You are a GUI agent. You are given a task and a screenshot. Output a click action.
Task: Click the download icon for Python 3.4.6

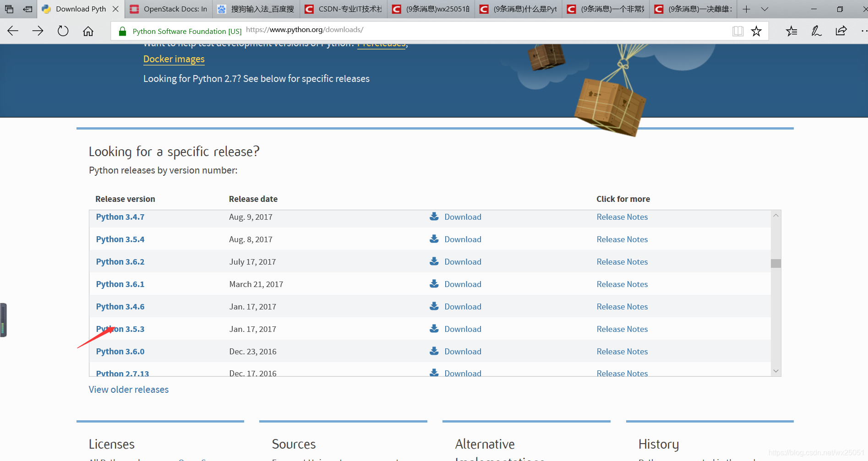click(x=434, y=306)
